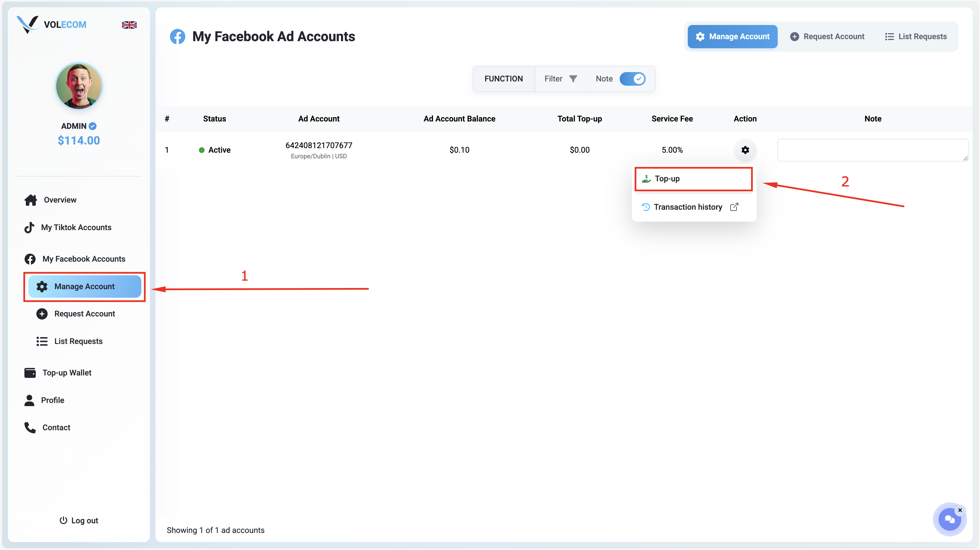Image resolution: width=980 pixels, height=550 pixels.
Task: Click the wallet icon
Action: 30,373
